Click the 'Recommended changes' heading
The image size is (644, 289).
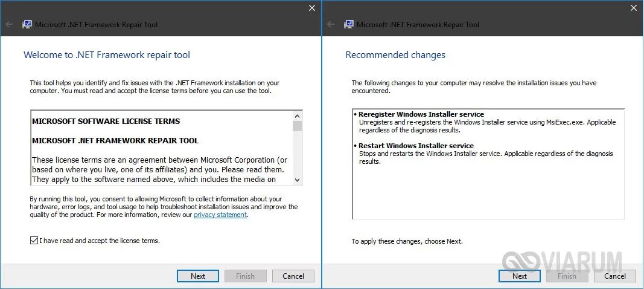click(395, 55)
